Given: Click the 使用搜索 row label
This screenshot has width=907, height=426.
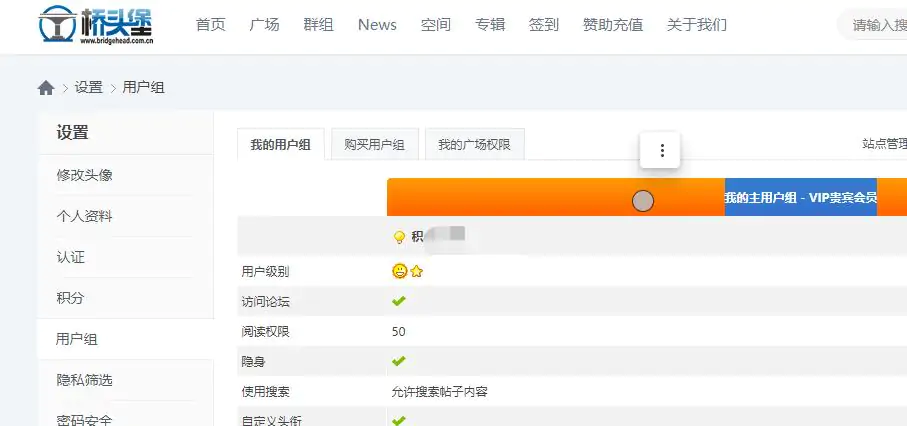Looking at the screenshot, I should (x=266, y=392).
